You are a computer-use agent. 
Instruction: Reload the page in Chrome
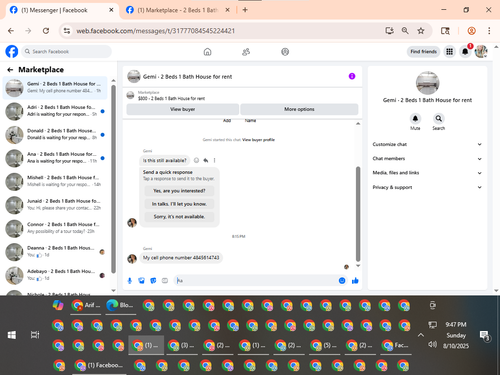click(x=46, y=31)
